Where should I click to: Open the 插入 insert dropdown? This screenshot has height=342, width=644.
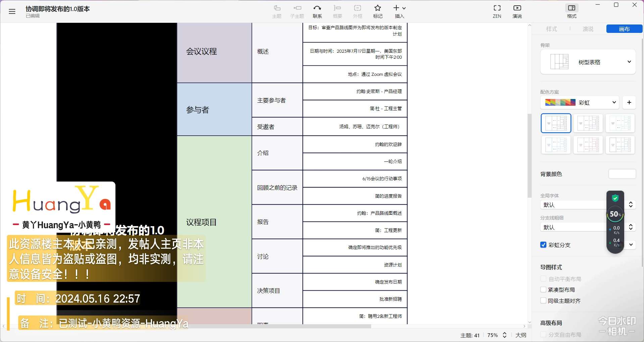399,11
